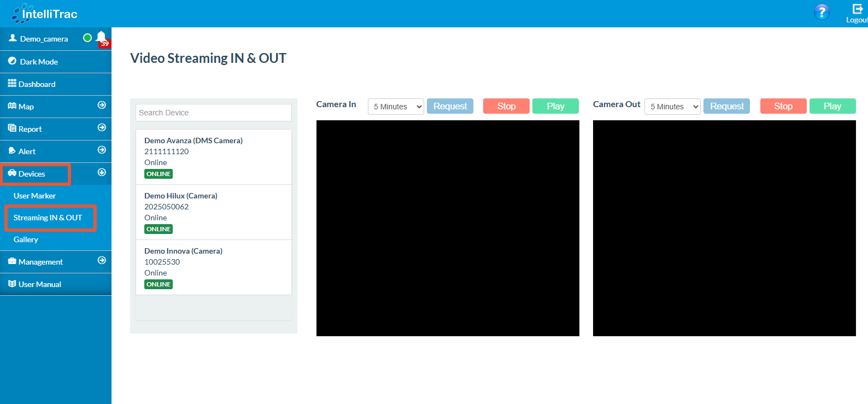Click the Search Device input field
868x404 pixels.
[213, 113]
